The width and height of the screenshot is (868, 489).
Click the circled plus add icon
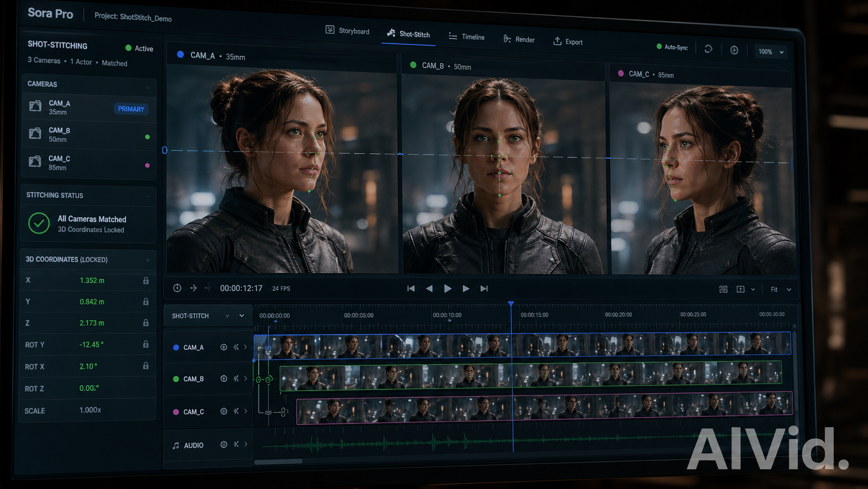734,50
